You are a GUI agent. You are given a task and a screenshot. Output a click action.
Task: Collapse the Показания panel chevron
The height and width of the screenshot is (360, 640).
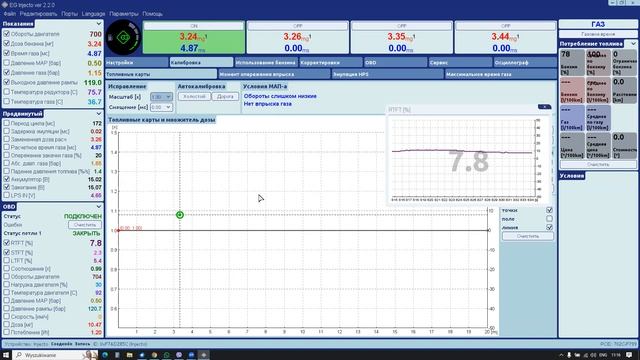tap(98, 24)
